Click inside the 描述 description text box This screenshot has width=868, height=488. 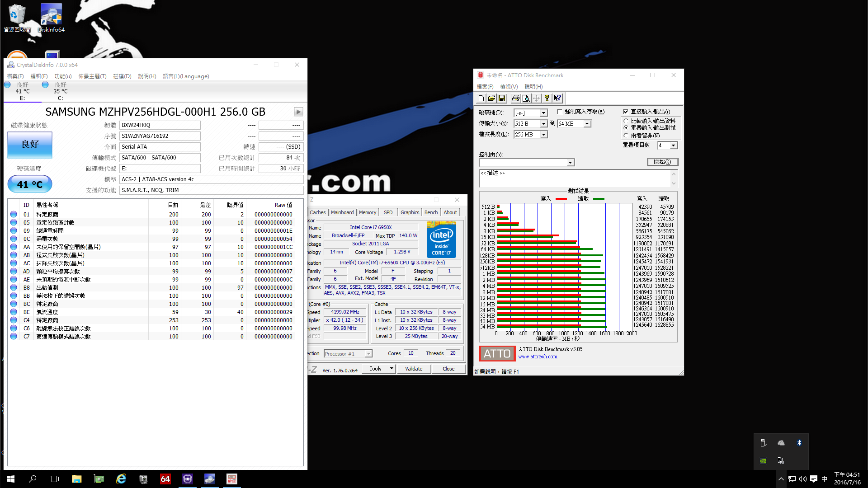point(575,178)
